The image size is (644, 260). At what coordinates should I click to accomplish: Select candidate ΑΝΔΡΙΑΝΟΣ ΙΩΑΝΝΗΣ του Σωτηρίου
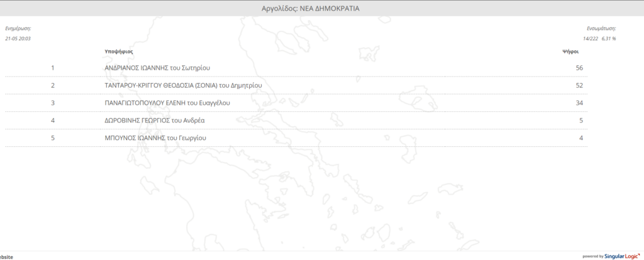click(157, 68)
